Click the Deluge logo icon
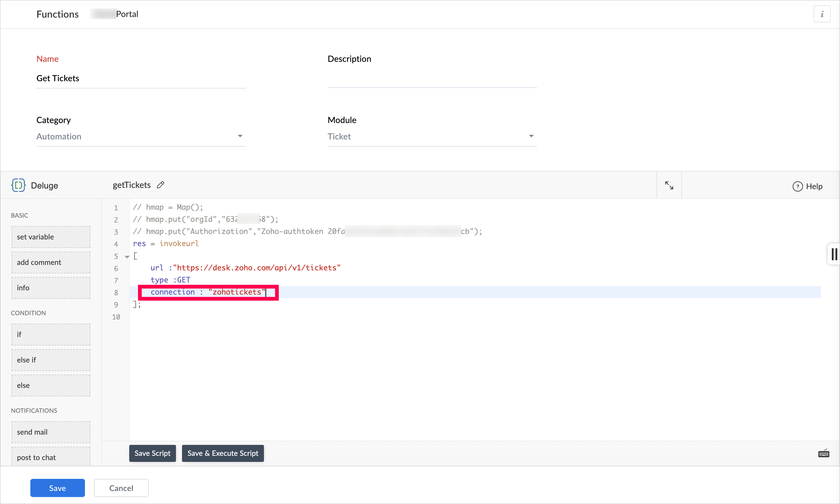The width and height of the screenshot is (840, 504). [19, 185]
